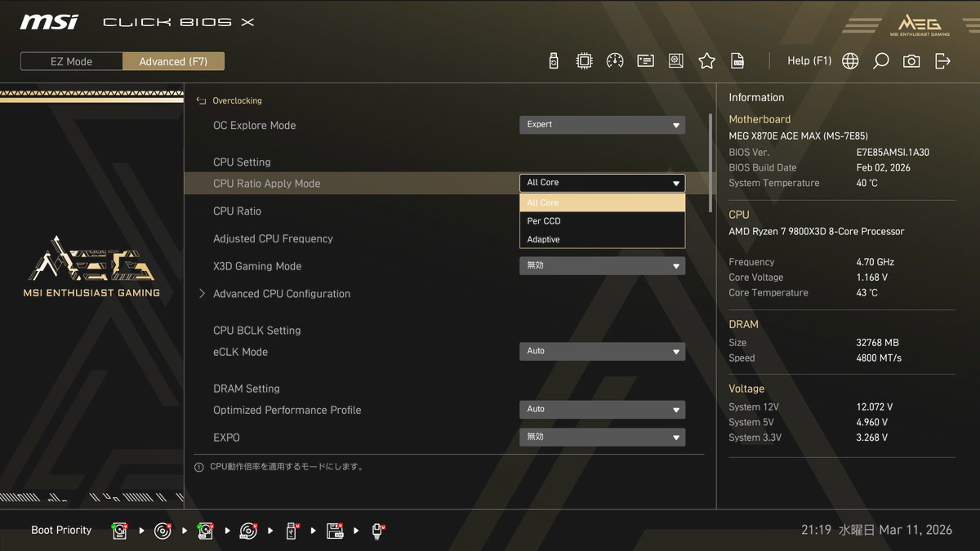Click the globe language icon

(x=850, y=61)
